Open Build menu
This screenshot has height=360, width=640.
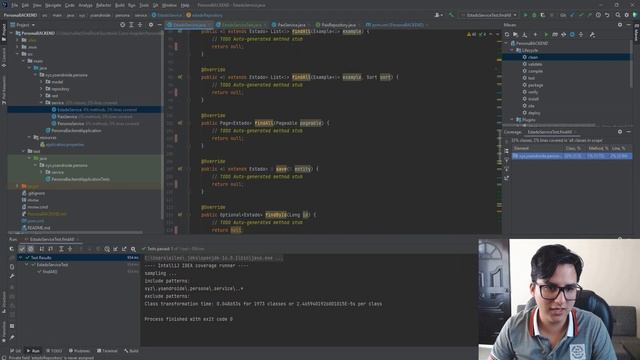pyautogui.click(x=120, y=5)
